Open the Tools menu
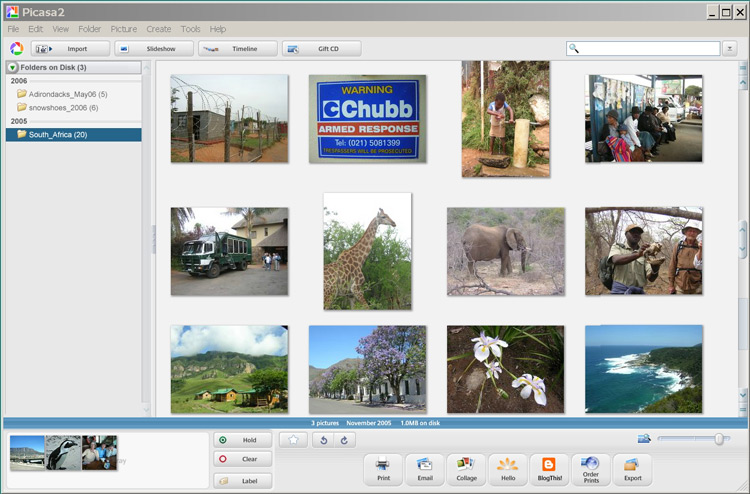 [x=190, y=29]
